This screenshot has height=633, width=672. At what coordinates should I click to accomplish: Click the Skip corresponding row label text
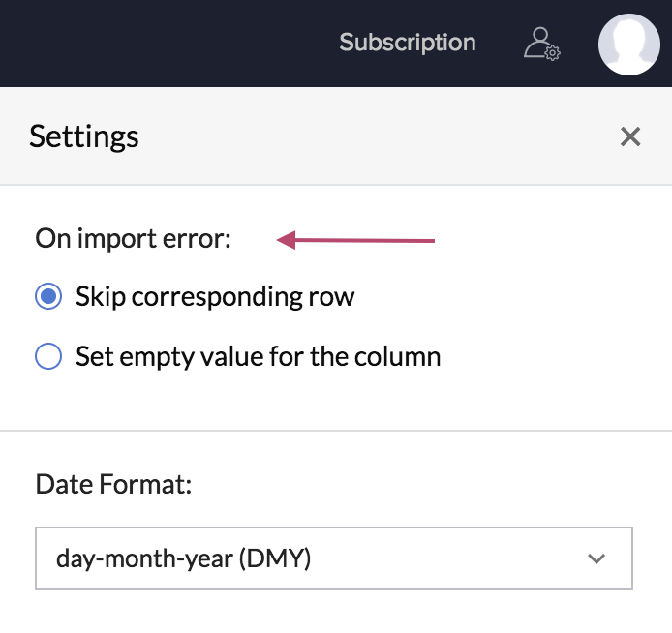[x=215, y=296]
